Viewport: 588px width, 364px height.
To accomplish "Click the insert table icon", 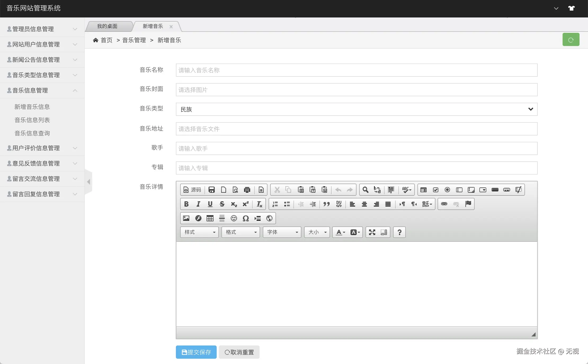I will pyautogui.click(x=210, y=218).
